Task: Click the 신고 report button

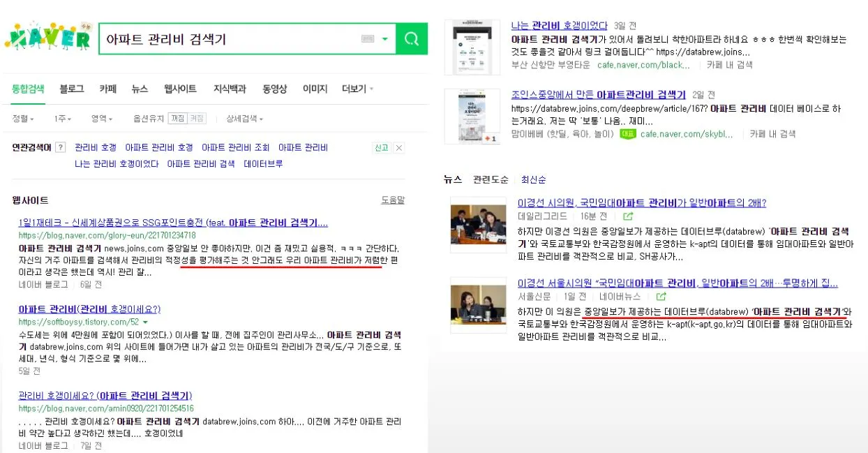Action: (x=382, y=148)
